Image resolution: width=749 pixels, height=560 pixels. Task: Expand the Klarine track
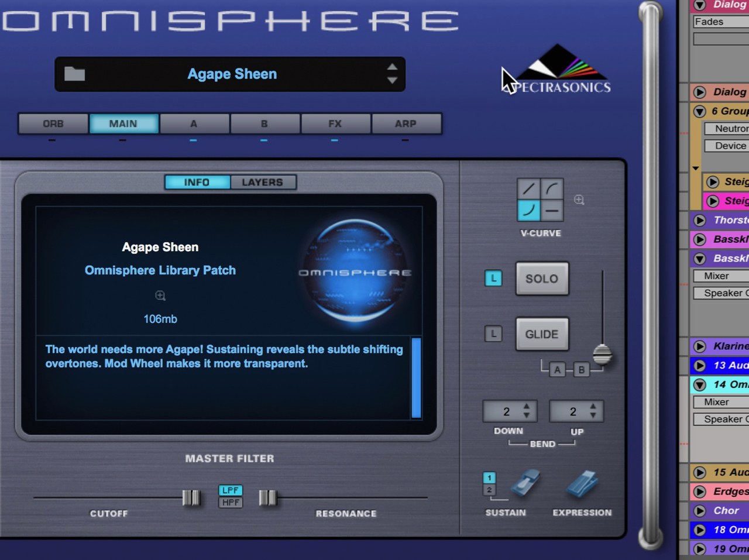point(700,346)
